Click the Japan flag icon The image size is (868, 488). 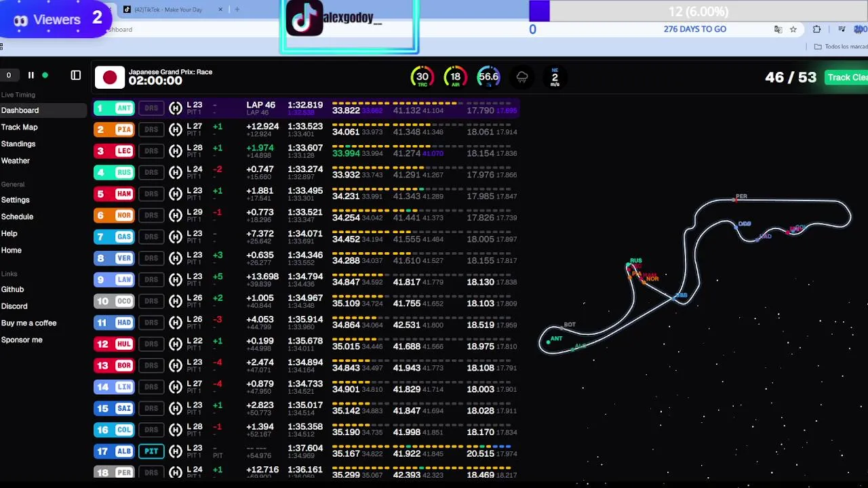[110, 77]
